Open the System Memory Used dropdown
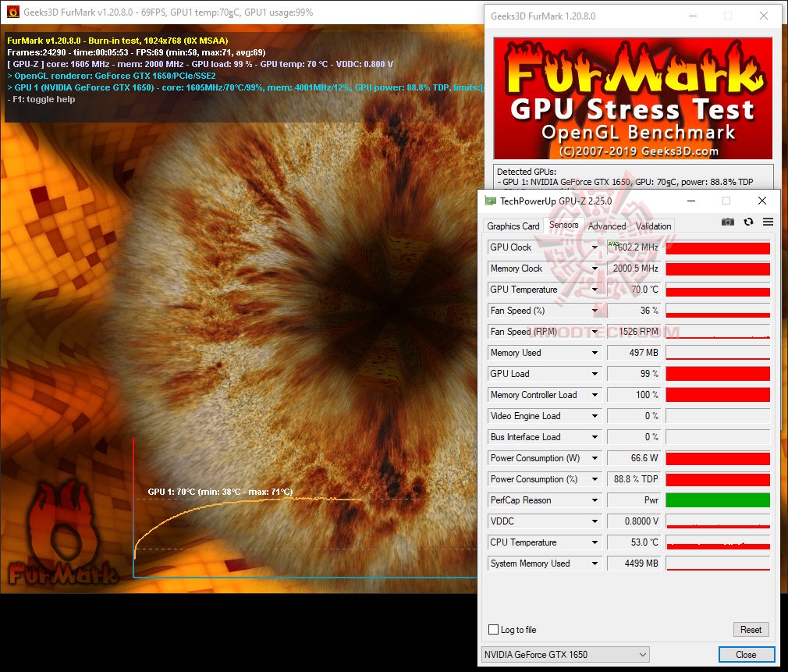This screenshot has width=788, height=672. click(595, 564)
